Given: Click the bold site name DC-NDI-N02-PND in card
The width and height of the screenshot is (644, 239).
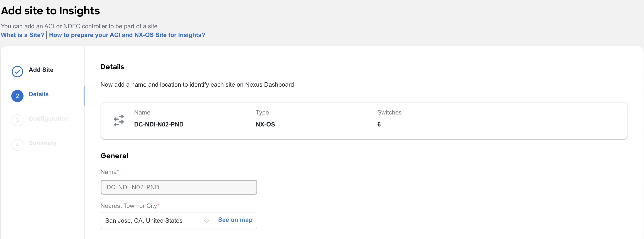Looking at the screenshot, I should click(x=159, y=124).
